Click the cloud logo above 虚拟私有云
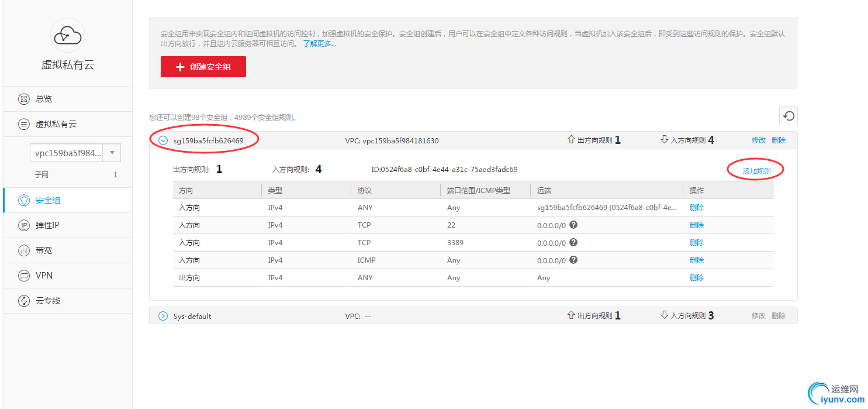Viewport: 868px width, 409px height. (x=68, y=36)
